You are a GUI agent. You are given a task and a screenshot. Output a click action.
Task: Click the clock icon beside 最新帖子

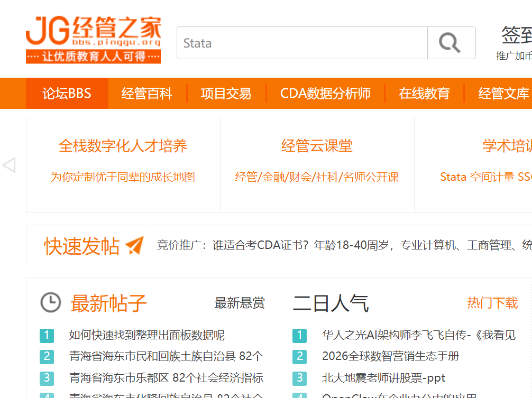(51, 303)
